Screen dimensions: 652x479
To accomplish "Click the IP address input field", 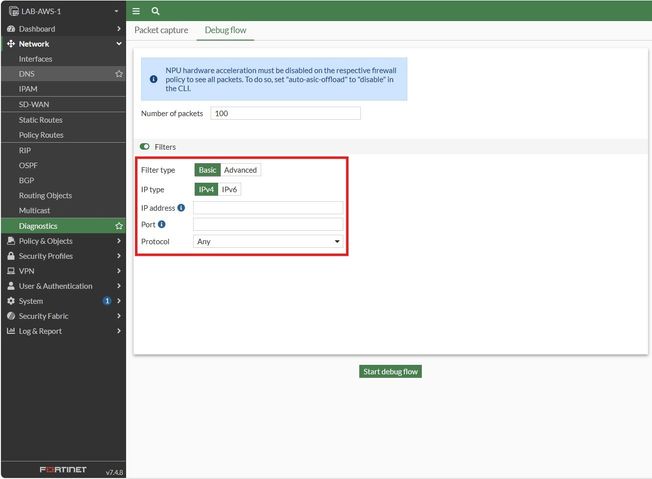I will (268, 207).
